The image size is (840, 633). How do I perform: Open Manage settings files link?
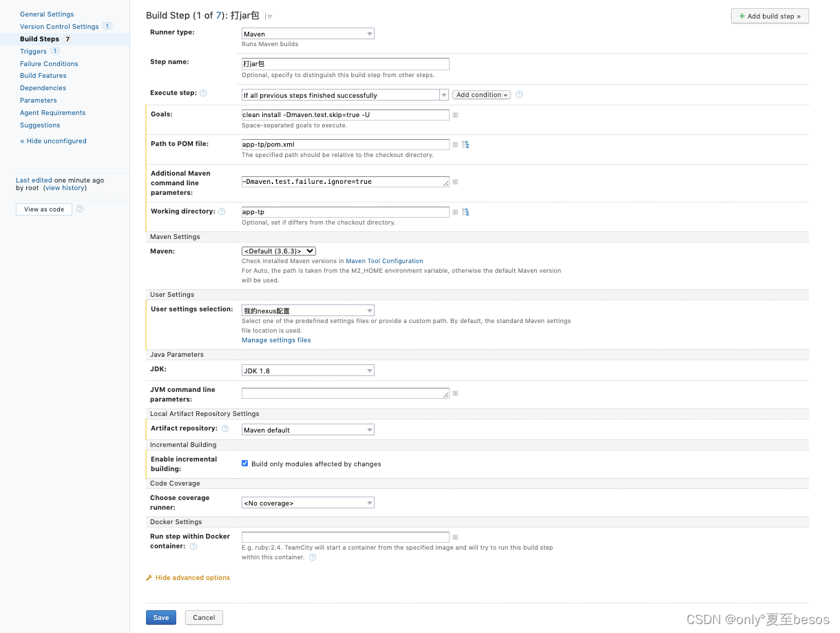pos(276,340)
